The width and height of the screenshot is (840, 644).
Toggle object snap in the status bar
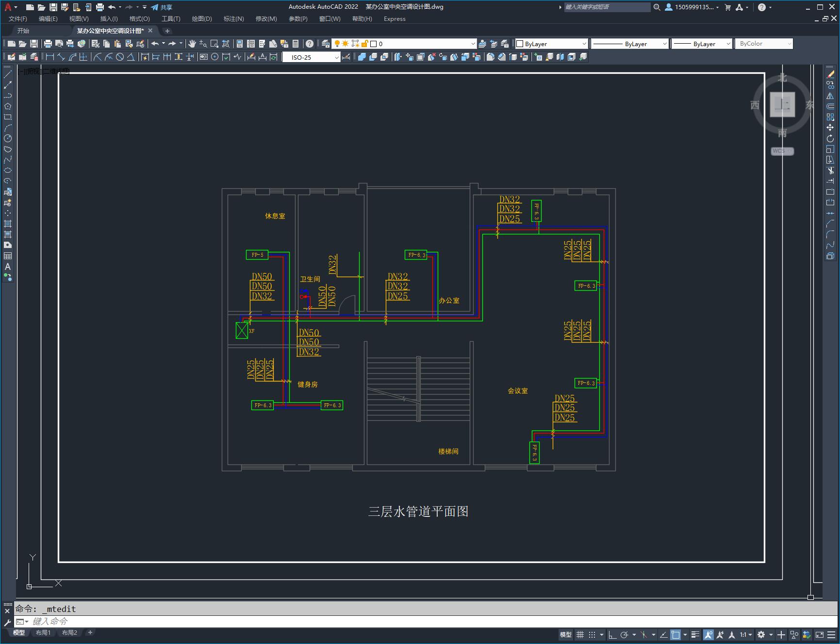675,634
